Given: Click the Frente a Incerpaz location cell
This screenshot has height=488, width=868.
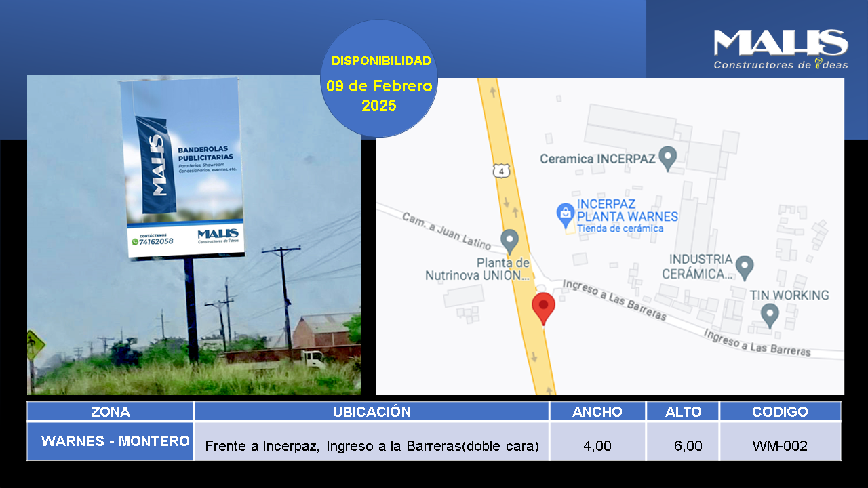Looking at the screenshot, I should tap(371, 445).
